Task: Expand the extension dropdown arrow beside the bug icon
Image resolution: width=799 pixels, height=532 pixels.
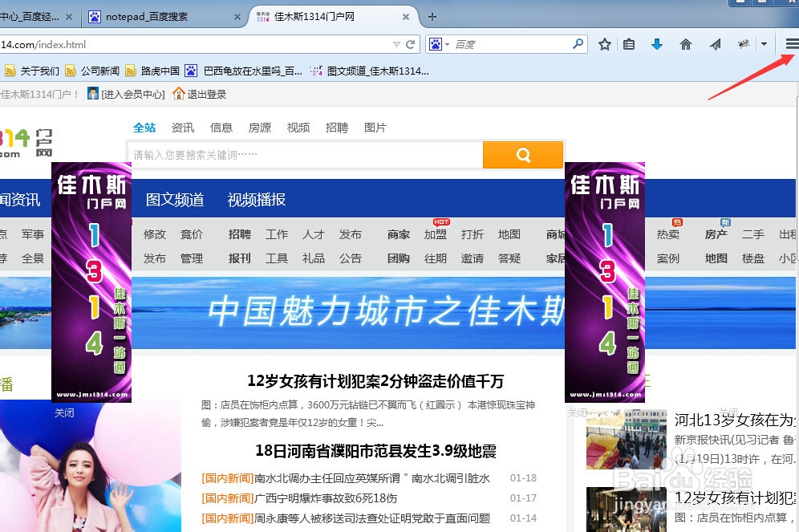Action: click(x=764, y=44)
